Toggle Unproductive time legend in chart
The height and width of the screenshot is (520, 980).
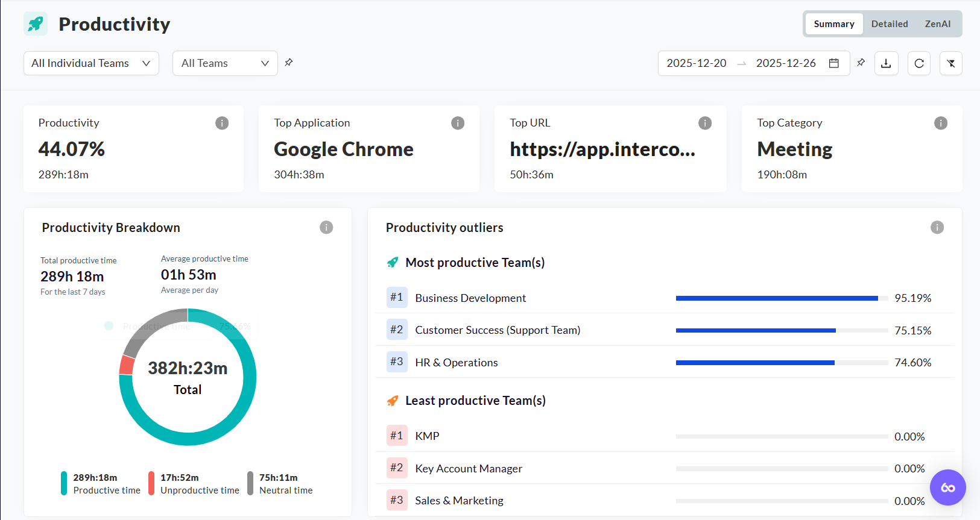pyautogui.click(x=194, y=484)
